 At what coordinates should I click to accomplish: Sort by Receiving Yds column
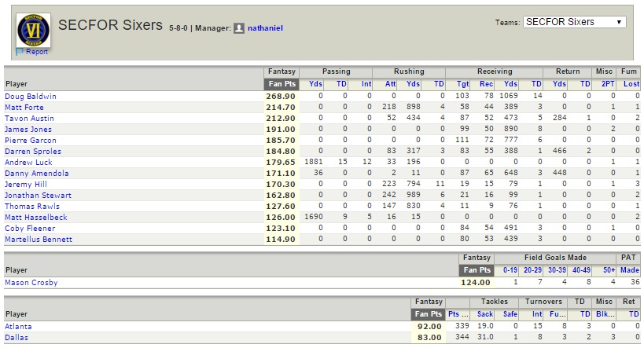click(x=510, y=84)
